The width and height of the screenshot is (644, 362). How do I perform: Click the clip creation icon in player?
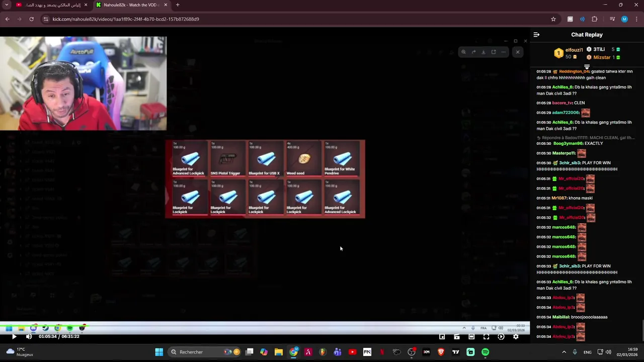click(x=456, y=337)
